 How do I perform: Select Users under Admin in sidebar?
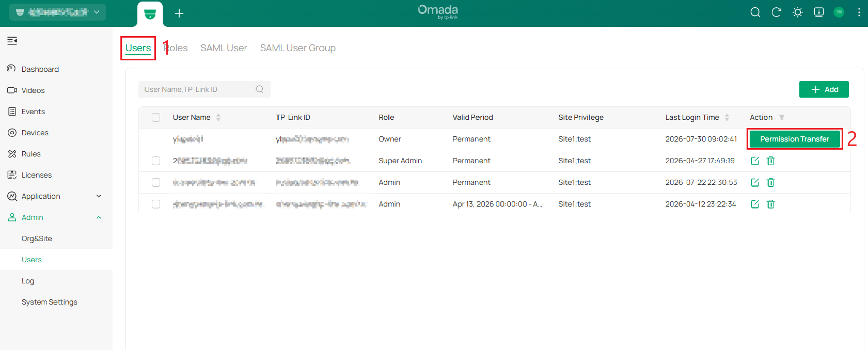[31, 260]
